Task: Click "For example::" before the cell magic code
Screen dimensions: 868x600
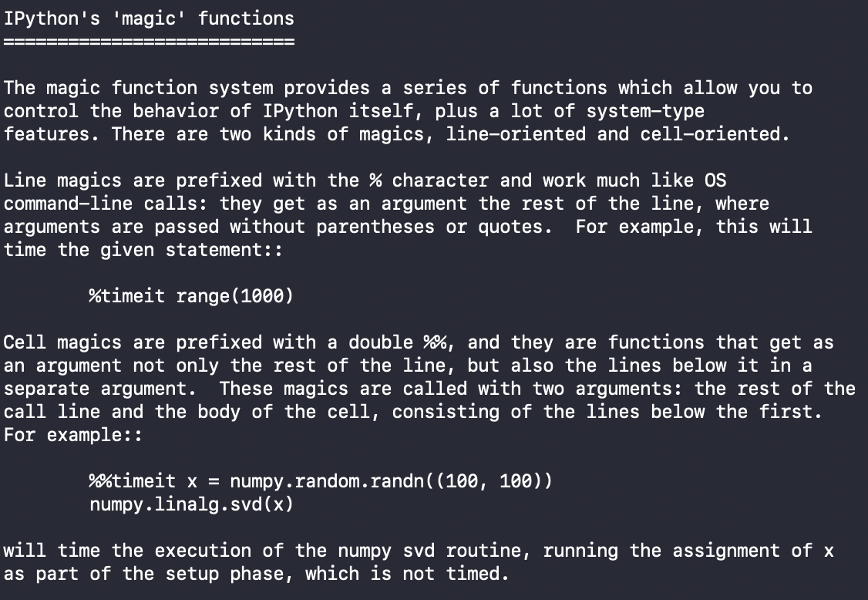Action: coord(73,435)
